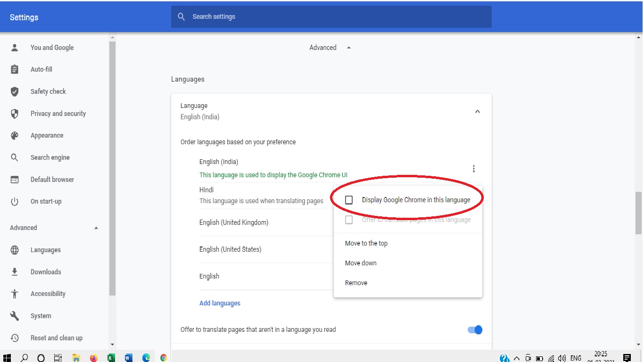
Task: Click the Downloads arrow icon
Action: click(x=15, y=272)
